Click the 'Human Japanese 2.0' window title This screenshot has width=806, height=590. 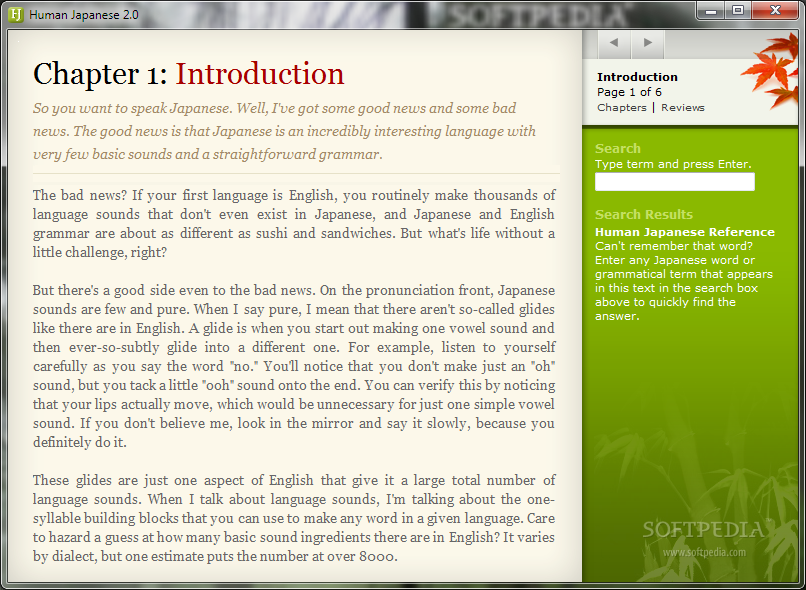tap(84, 15)
